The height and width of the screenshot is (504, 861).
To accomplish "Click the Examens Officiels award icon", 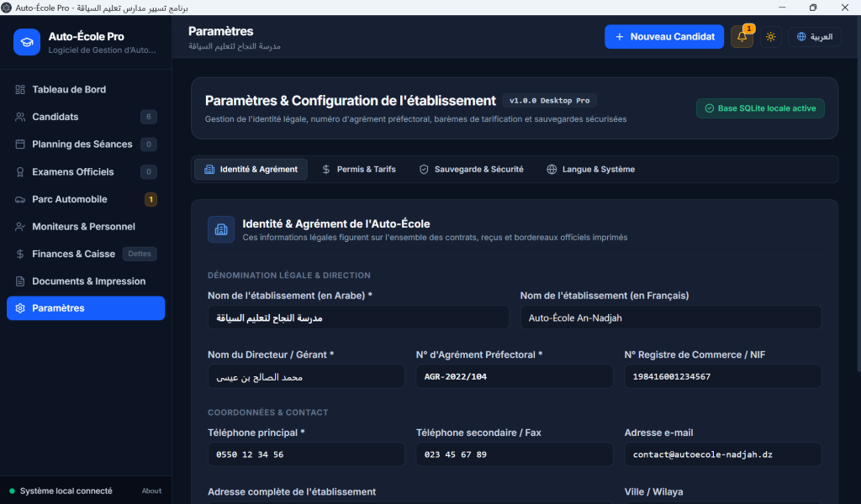I will tap(20, 171).
